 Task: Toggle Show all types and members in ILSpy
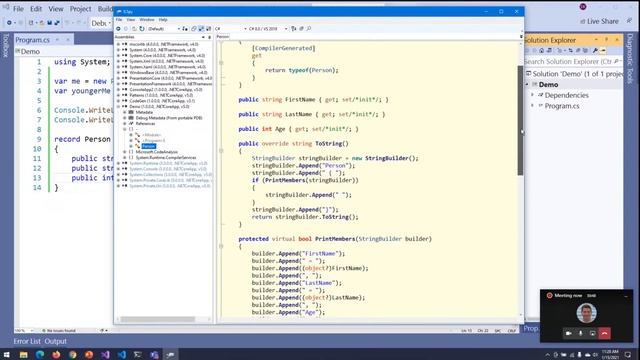209,29
